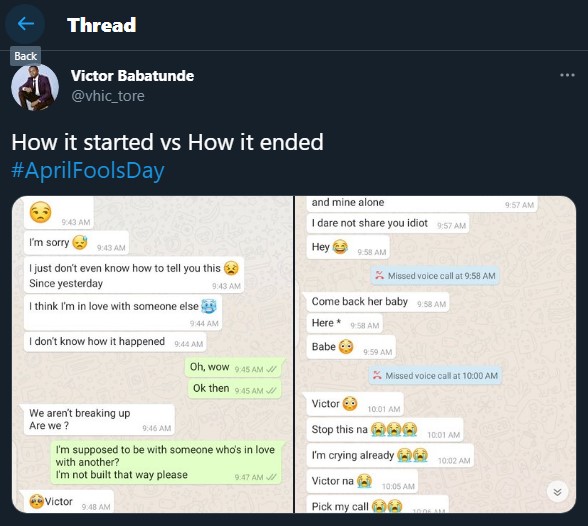This screenshot has height=526, width=588.
Task: Click the 'Back' tooltip label
Action: click(26, 56)
